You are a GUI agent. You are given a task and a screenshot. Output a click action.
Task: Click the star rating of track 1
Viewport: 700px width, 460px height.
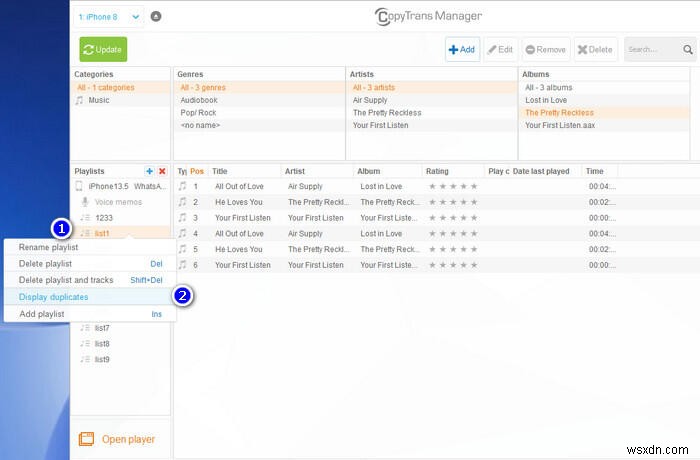(x=453, y=186)
